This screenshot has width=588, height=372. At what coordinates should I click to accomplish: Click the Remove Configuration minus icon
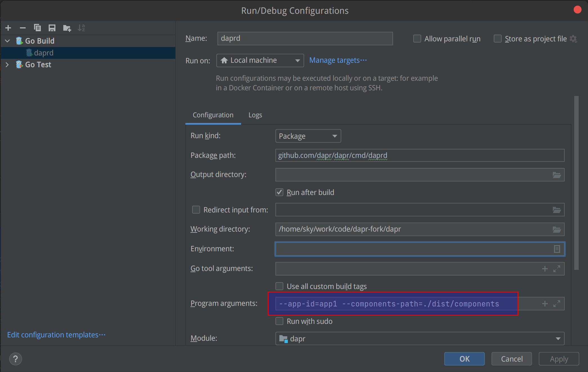point(23,28)
